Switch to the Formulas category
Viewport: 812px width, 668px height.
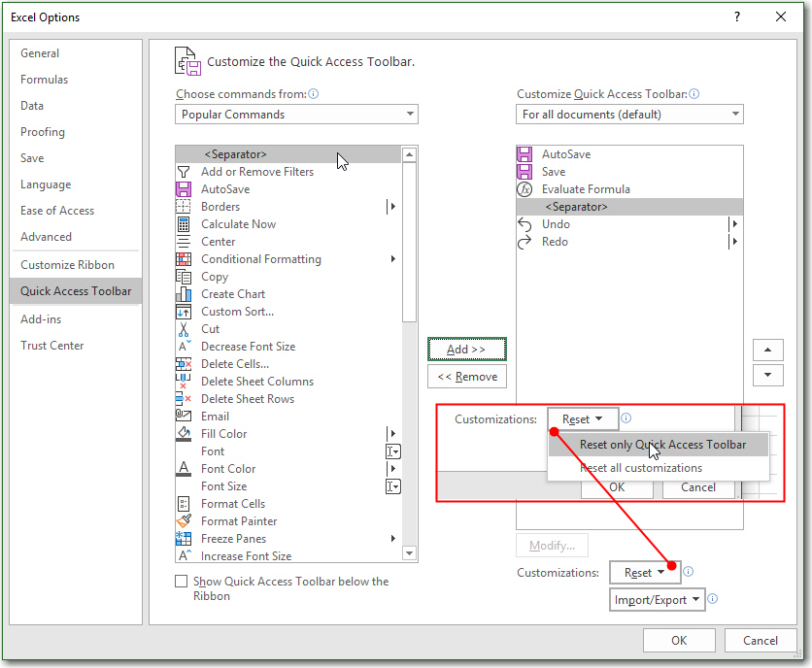click(76, 80)
